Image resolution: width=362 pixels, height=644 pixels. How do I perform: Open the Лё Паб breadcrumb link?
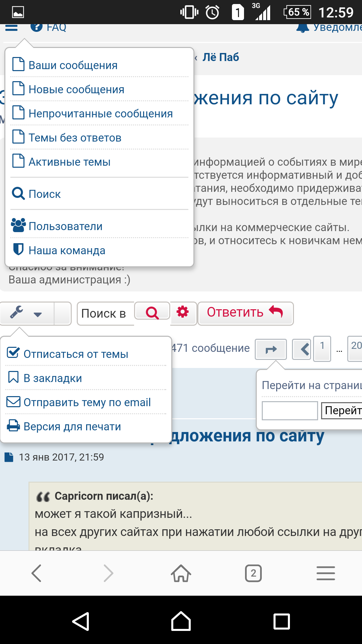[221, 57]
